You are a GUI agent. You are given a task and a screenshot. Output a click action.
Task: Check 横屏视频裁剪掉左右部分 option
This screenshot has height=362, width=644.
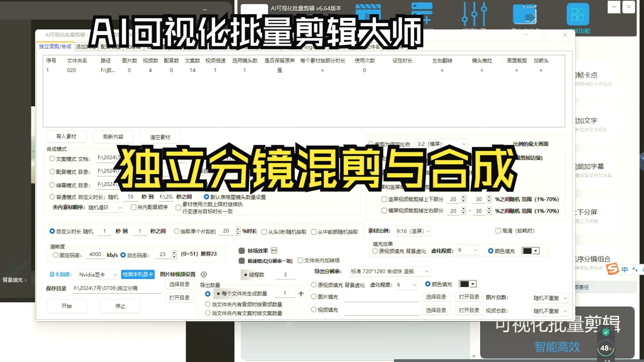tap(384, 210)
